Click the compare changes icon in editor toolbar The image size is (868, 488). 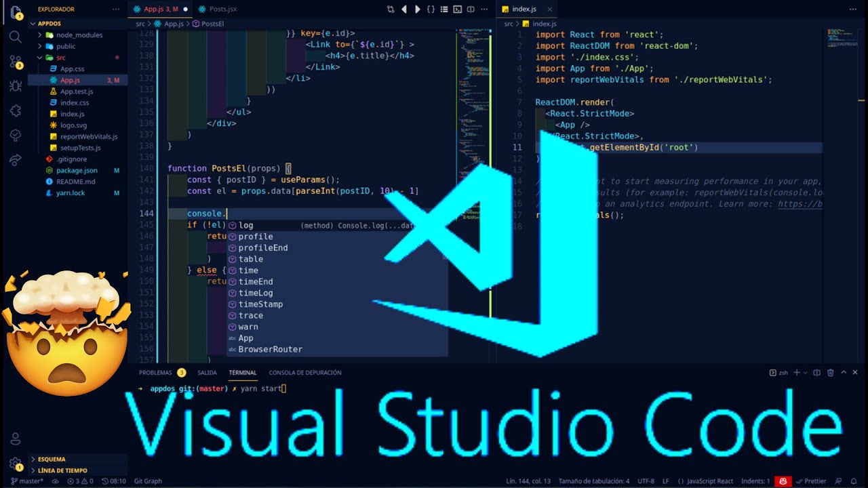click(391, 9)
